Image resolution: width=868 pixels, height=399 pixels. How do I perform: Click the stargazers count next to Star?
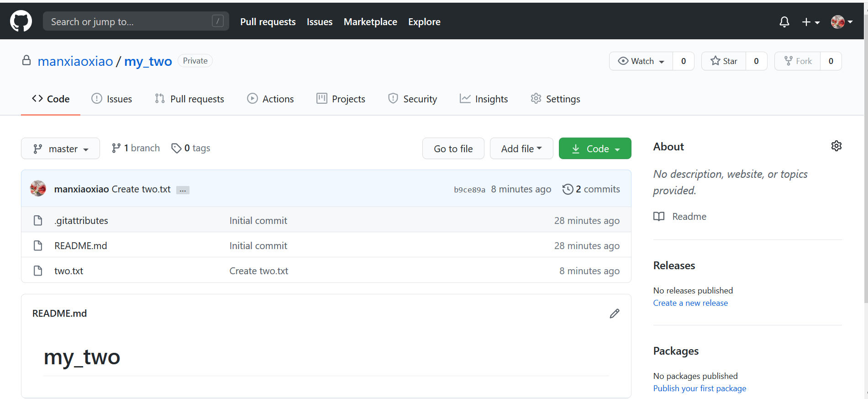(757, 61)
